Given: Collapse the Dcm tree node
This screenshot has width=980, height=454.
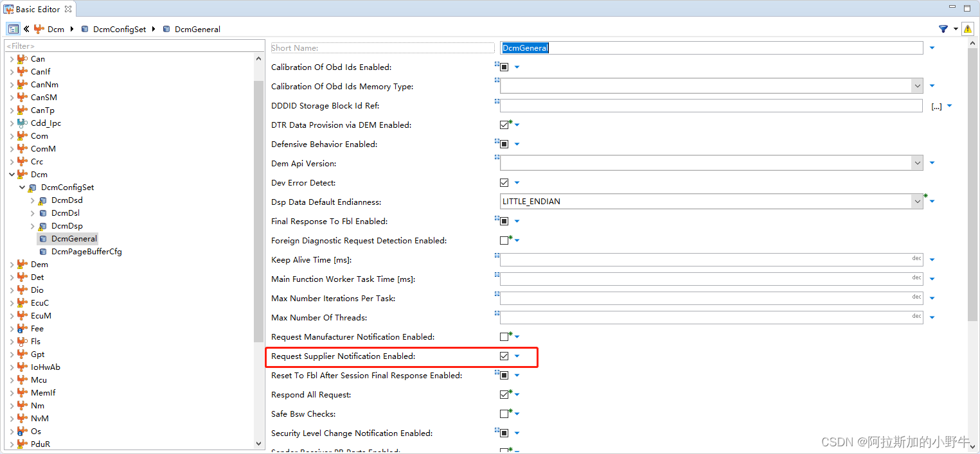Looking at the screenshot, I should (x=12, y=174).
